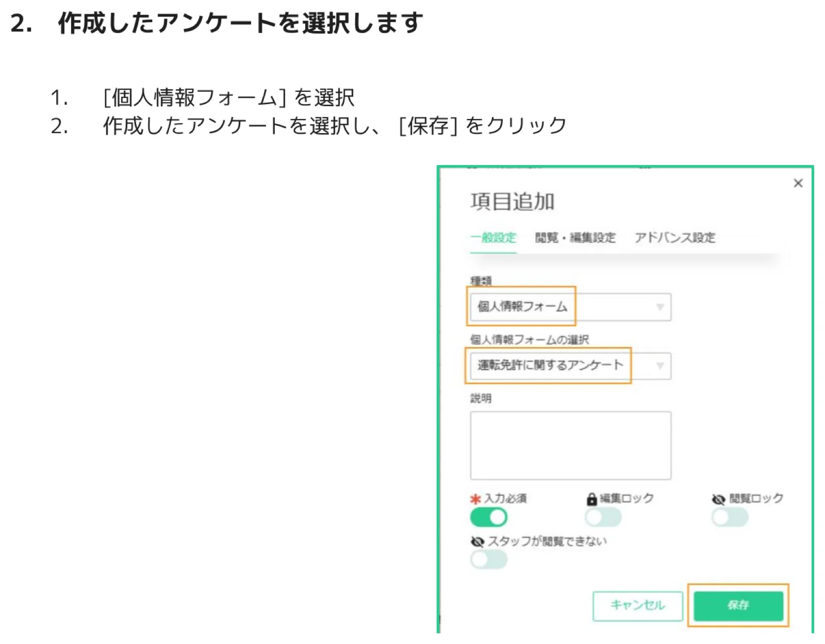Screen dimensions: 825x644
Task: Click the heading 作成したアンケートを選択します
Action: point(240,23)
